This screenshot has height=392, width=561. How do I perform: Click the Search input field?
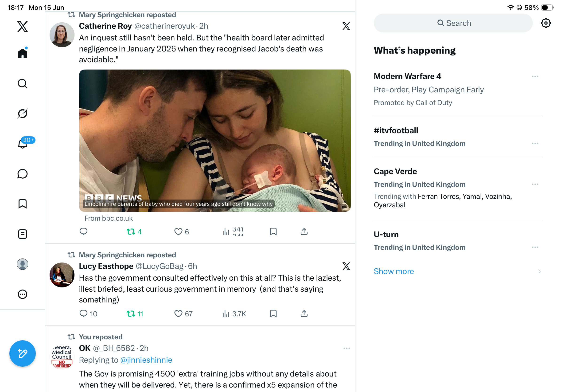(x=453, y=23)
